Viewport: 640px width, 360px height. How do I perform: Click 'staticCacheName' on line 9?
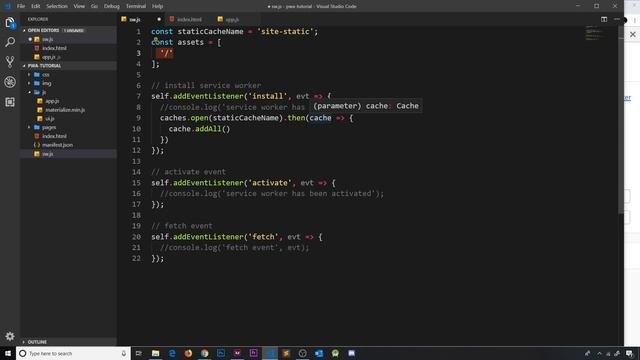tap(246, 118)
